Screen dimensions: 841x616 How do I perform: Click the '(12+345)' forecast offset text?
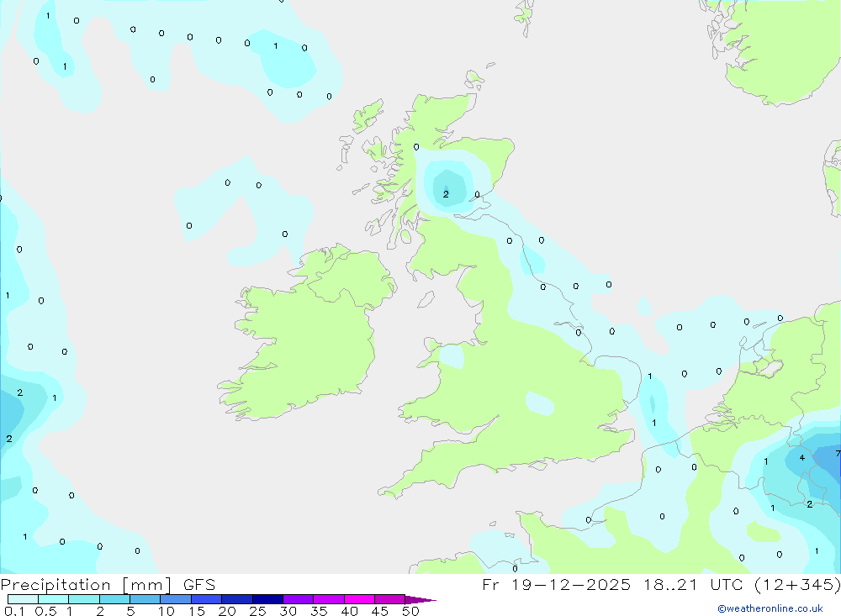797,584
